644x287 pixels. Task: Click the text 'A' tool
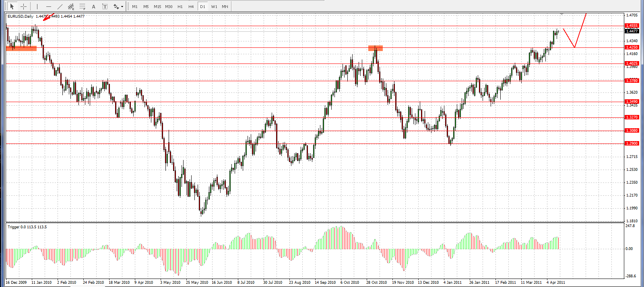point(94,6)
